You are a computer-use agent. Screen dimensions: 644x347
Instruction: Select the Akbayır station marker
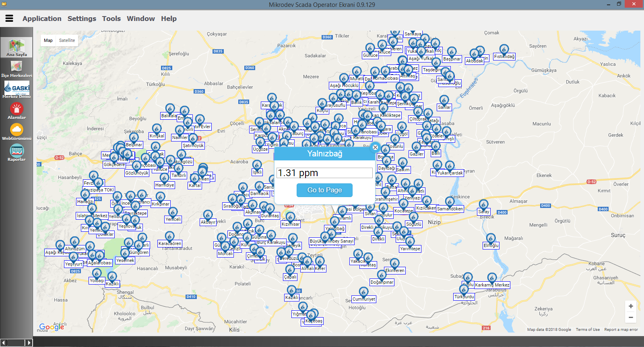[x=208, y=215]
